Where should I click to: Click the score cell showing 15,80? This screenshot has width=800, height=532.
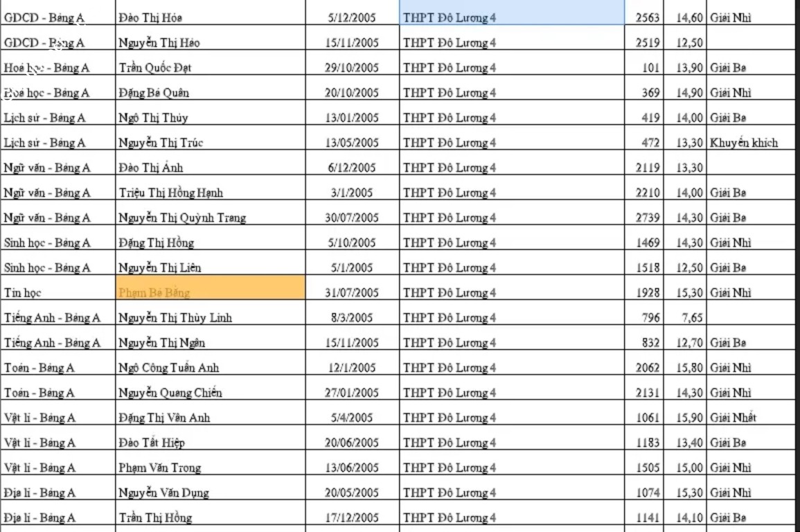684,368
